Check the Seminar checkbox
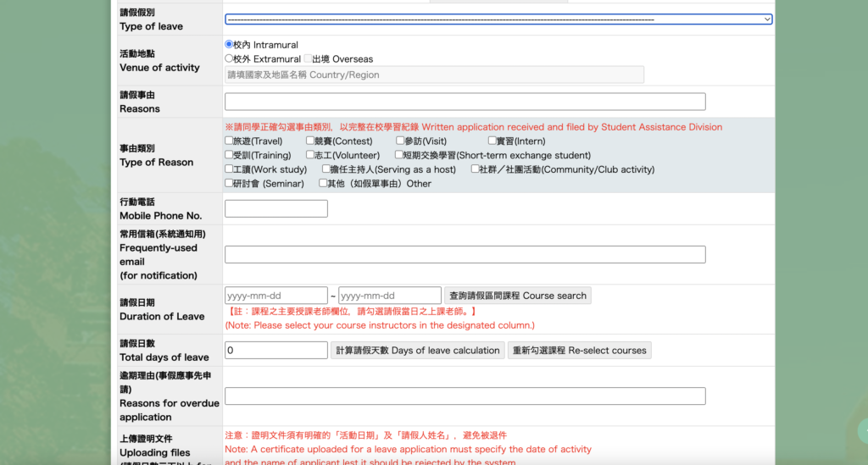Image resolution: width=868 pixels, height=465 pixels. [x=229, y=183]
